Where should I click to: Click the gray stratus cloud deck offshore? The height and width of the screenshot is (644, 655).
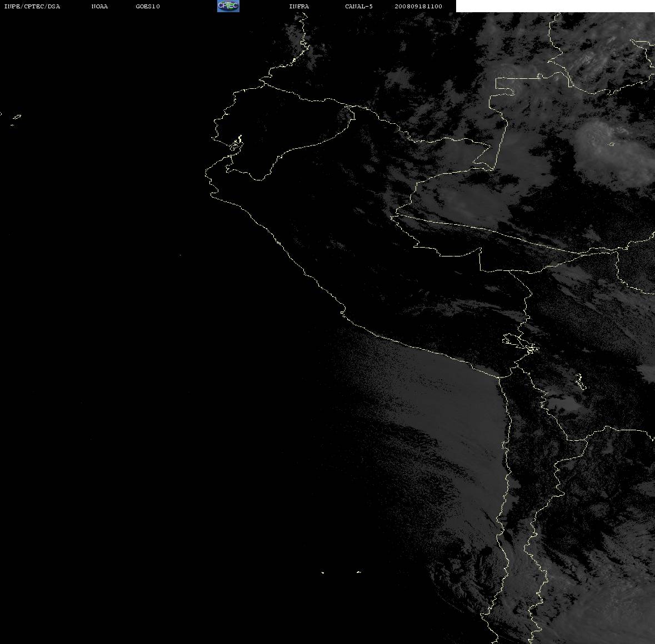pos(439,417)
